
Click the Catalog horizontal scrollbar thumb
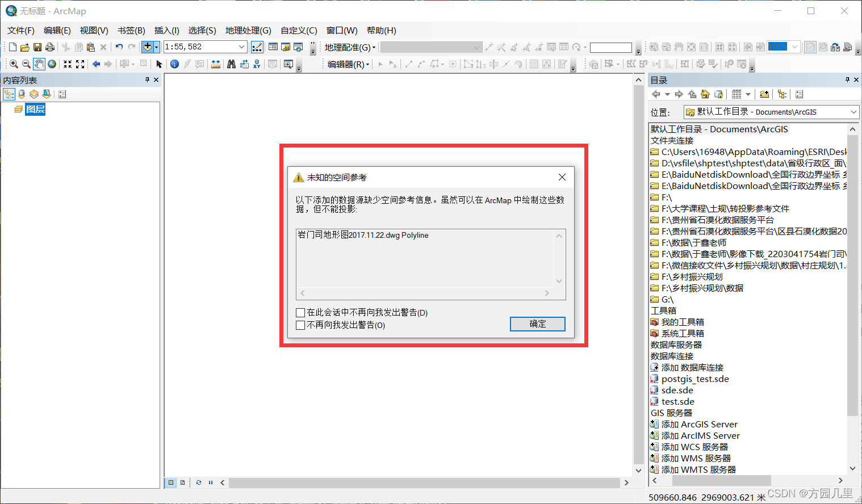click(721, 481)
